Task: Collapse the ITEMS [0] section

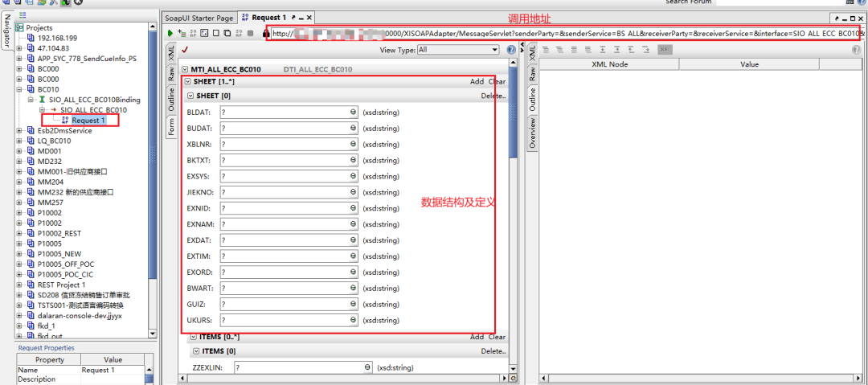Action: tap(197, 351)
